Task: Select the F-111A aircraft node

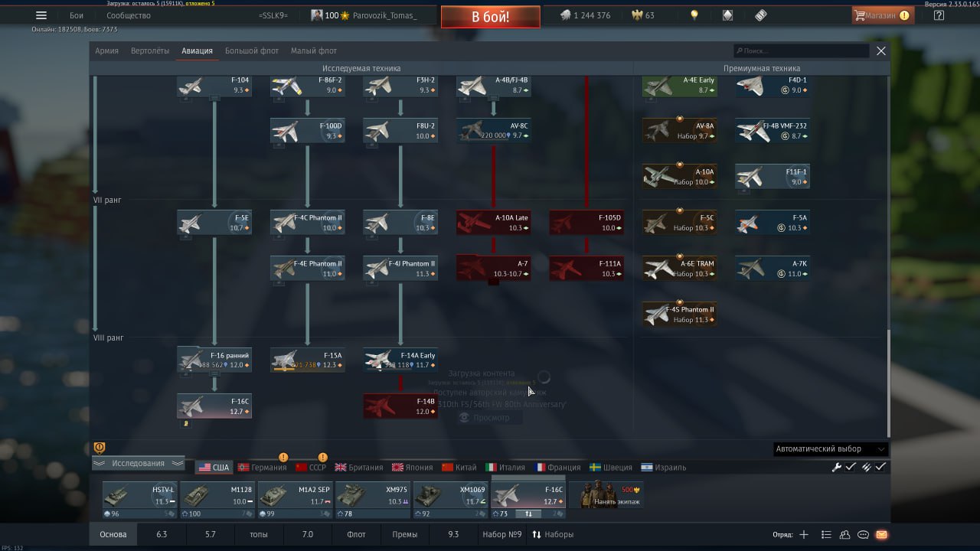Action: (x=586, y=269)
